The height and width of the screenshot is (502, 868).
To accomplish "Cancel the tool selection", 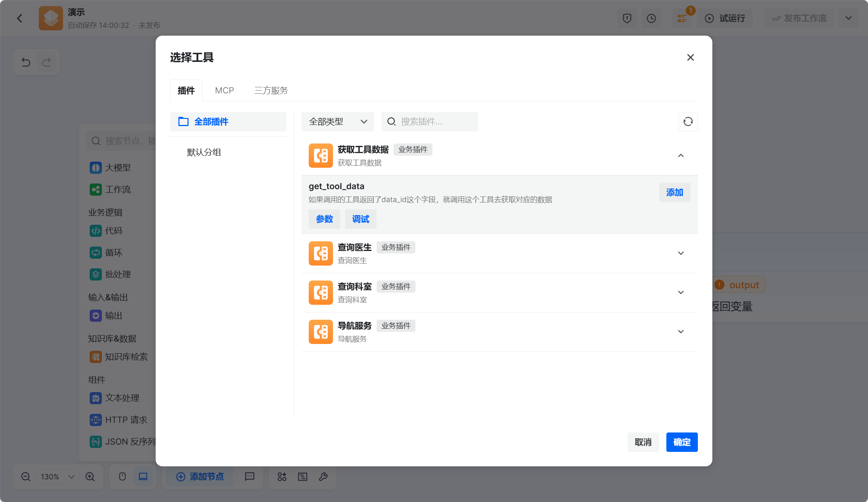I will pyautogui.click(x=643, y=442).
